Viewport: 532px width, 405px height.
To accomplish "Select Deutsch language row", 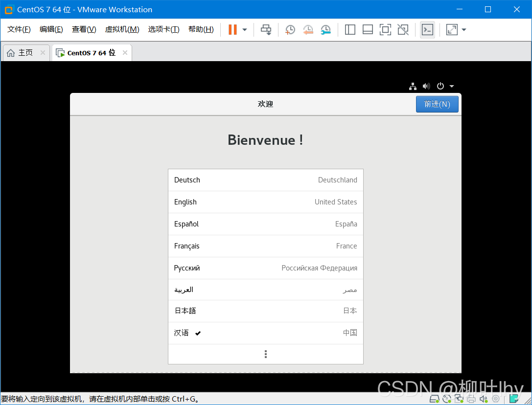I will [266, 180].
